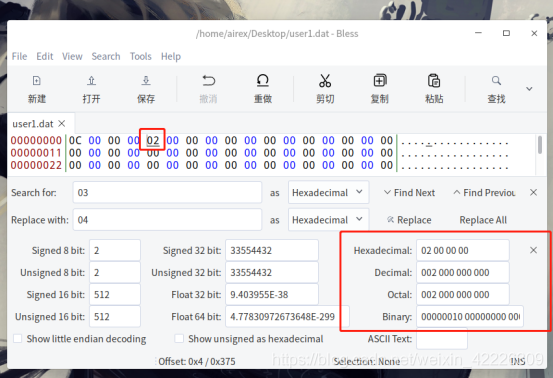Click the 粘贴 (Paste) clipboard icon
This screenshot has width=553, height=378.
pos(434,81)
